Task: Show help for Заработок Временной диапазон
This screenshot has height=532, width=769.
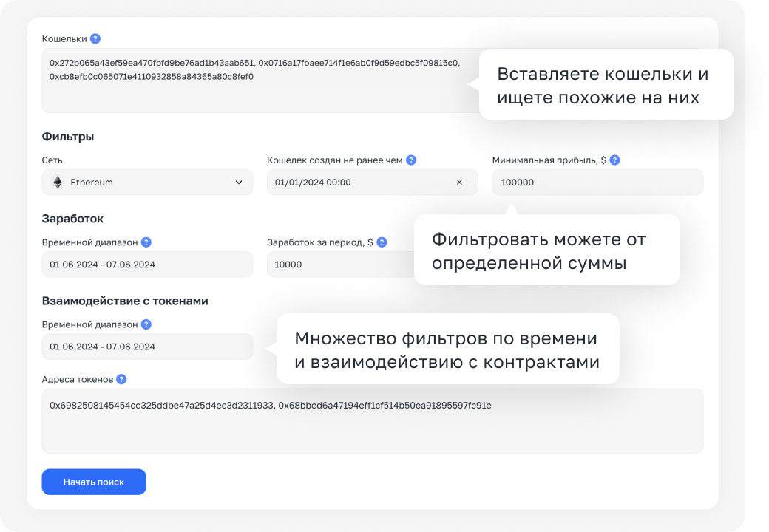Action: point(146,242)
